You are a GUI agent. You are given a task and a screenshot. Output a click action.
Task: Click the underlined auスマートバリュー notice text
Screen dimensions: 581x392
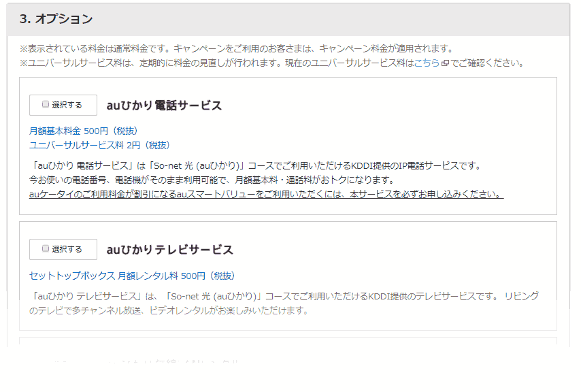pyautogui.click(x=267, y=194)
